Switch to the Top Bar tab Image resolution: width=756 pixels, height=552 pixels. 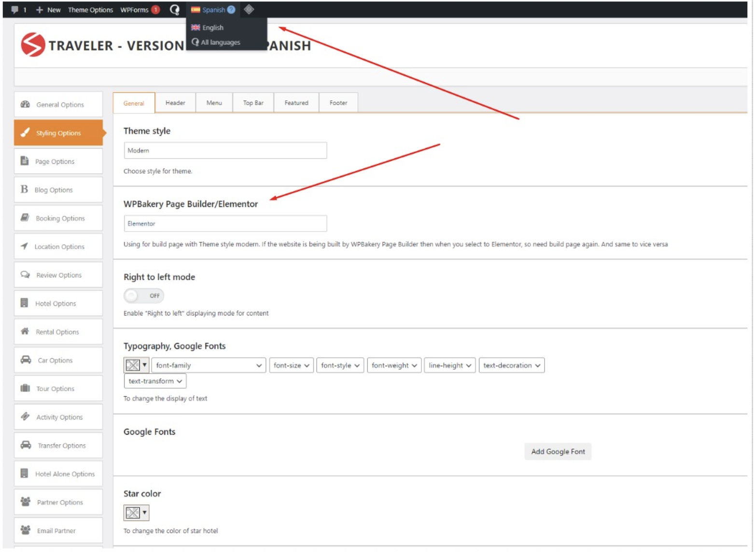tap(253, 103)
